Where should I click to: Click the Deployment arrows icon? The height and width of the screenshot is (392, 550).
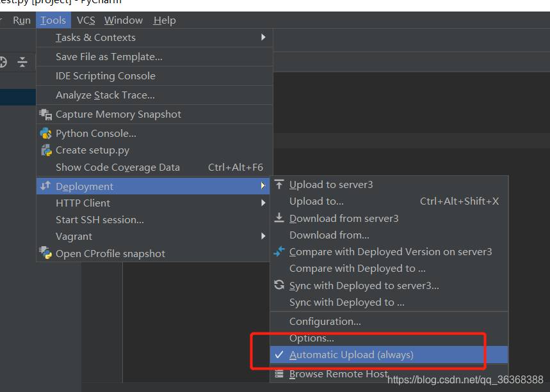45,186
